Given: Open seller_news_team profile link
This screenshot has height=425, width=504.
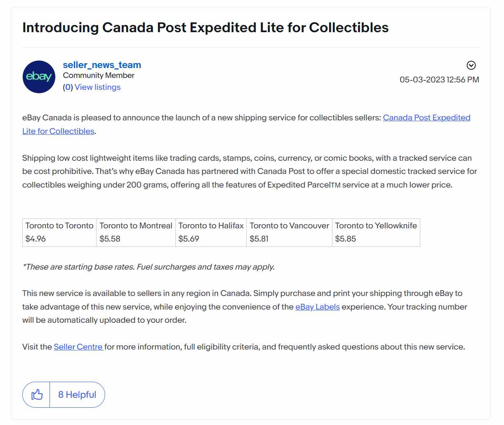Looking at the screenshot, I should 102,65.
